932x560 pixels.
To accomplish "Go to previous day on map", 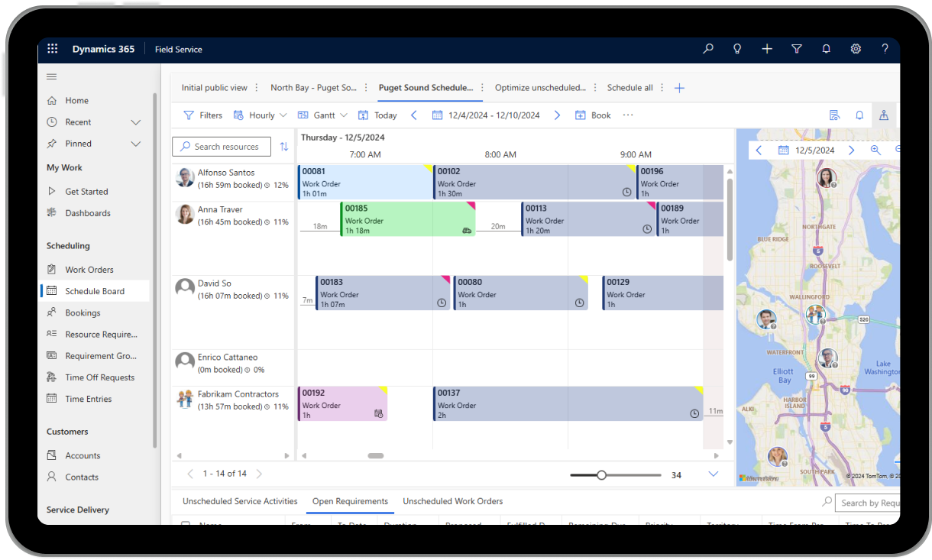I will (x=759, y=151).
